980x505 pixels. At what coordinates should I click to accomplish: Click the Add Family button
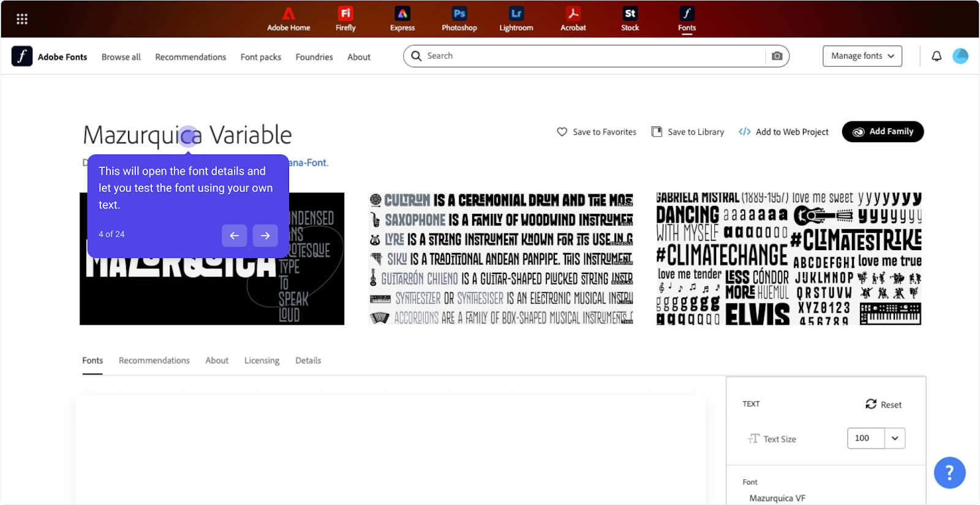[883, 132]
